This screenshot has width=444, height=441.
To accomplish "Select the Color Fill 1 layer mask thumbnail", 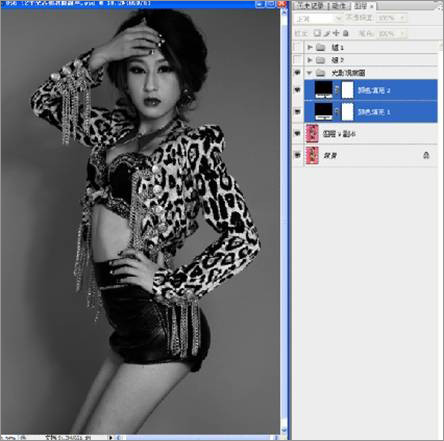I will coord(347,112).
